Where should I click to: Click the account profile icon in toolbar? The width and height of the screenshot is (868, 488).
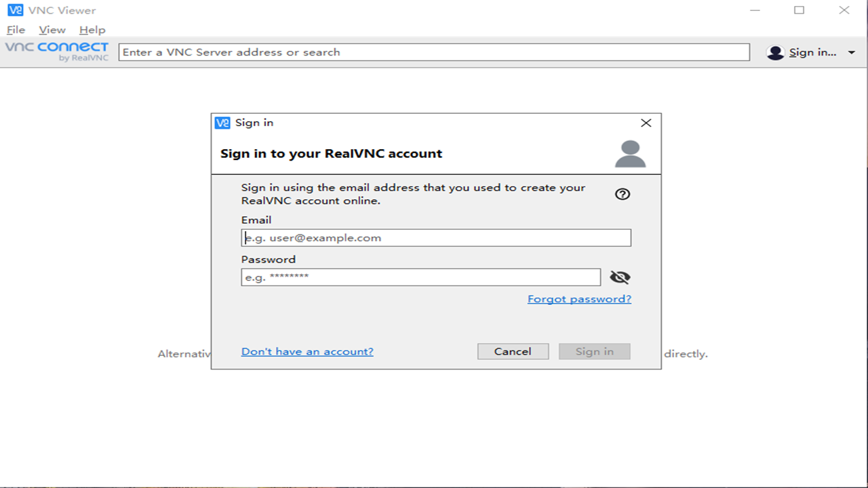point(775,52)
